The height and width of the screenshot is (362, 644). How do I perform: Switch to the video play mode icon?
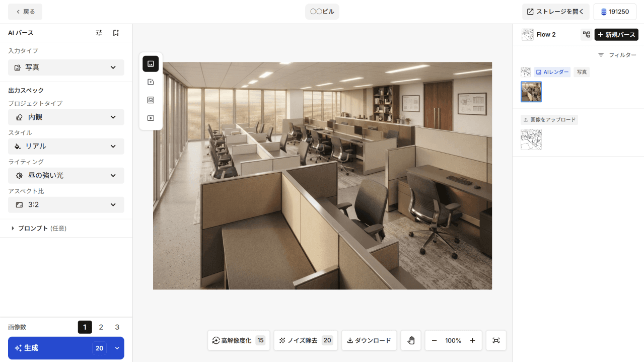[151, 118]
